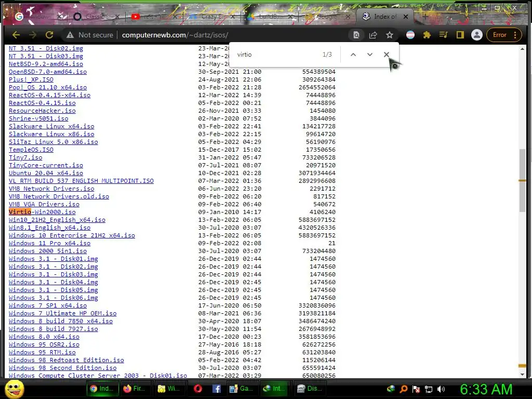Open Pop!_OS 21.10 x64.iso link
532x399 pixels.
tap(48, 87)
